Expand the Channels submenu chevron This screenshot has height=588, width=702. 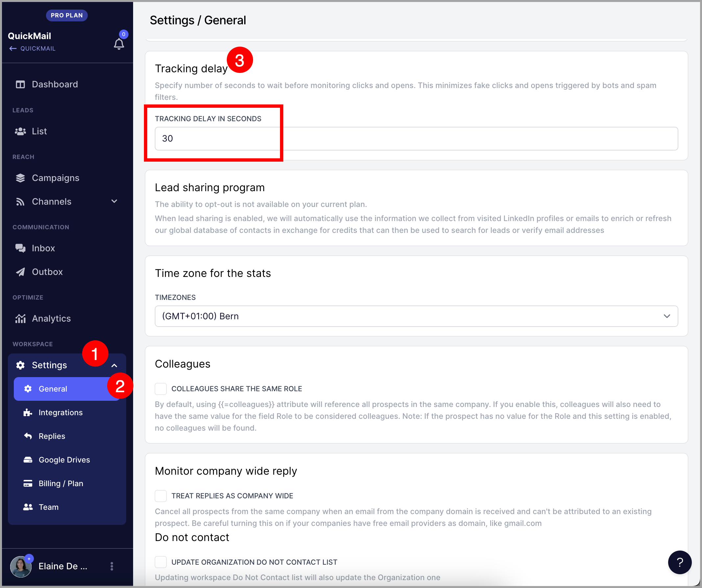(x=114, y=201)
